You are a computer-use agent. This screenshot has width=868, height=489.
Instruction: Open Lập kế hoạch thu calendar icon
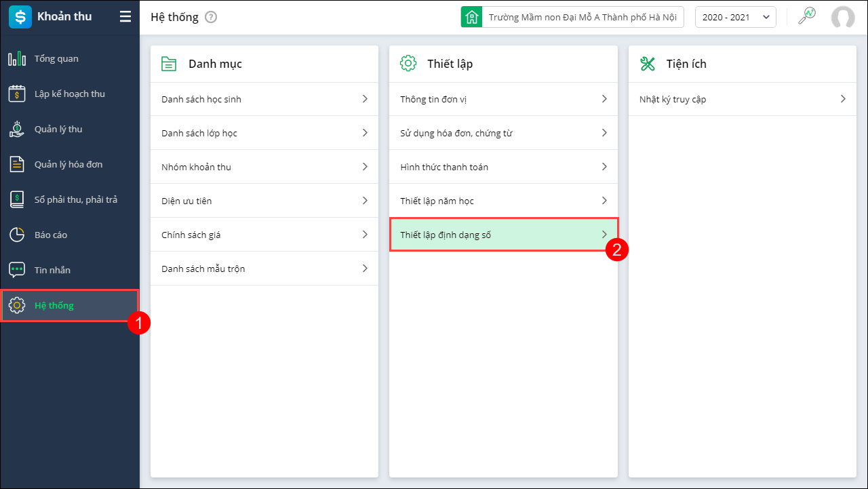(x=17, y=94)
